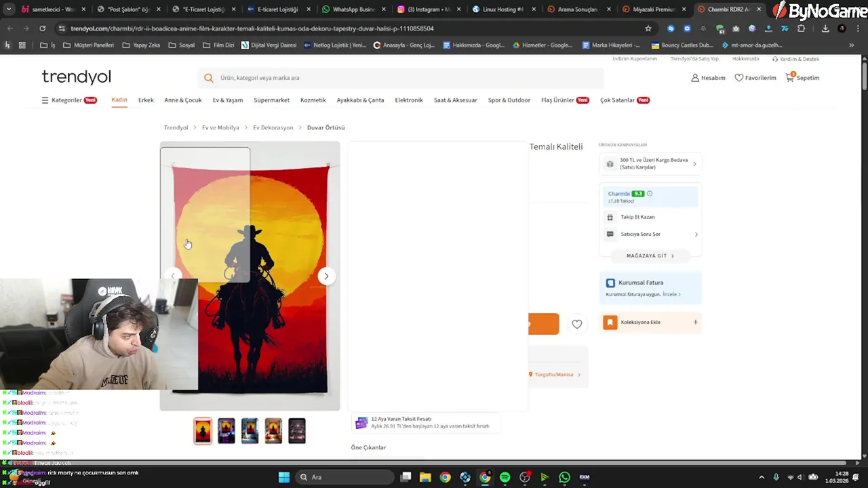Open the Trendyol logo homepage
This screenshot has height=488, width=868.
(76, 77)
